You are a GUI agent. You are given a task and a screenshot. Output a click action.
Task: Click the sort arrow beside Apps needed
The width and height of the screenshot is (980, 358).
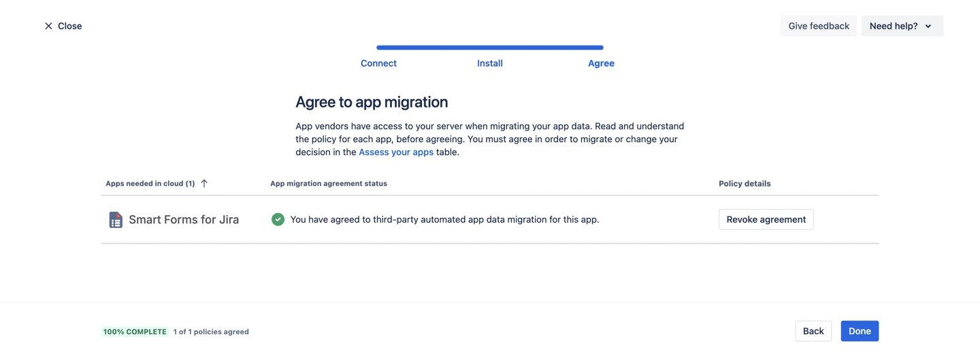(204, 184)
